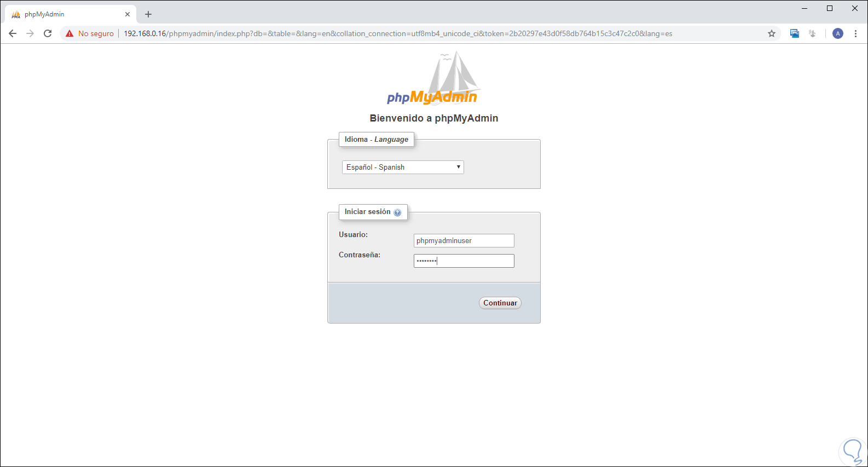868x467 pixels.
Task: Click the Idioma - Language legend
Action: (x=377, y=139)
